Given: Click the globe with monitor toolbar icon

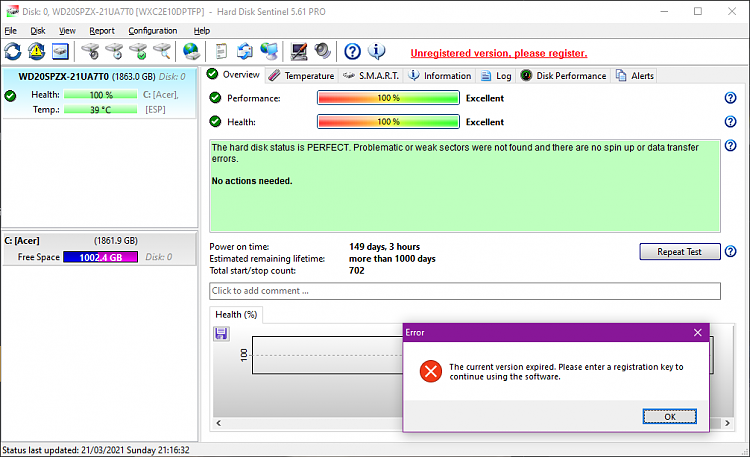Looking at the screenshot, I should (269, 51).
